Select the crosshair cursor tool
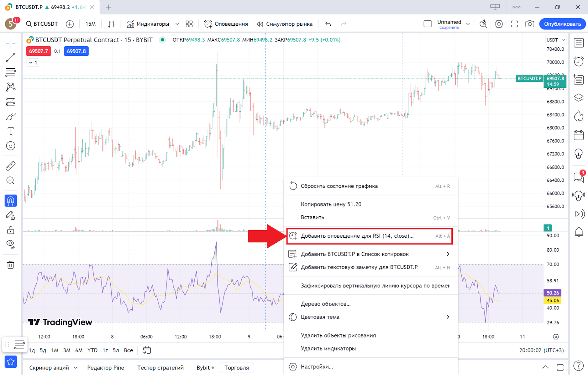The height and width of the screenshot is (375, 588). click(x=11, y=43)
